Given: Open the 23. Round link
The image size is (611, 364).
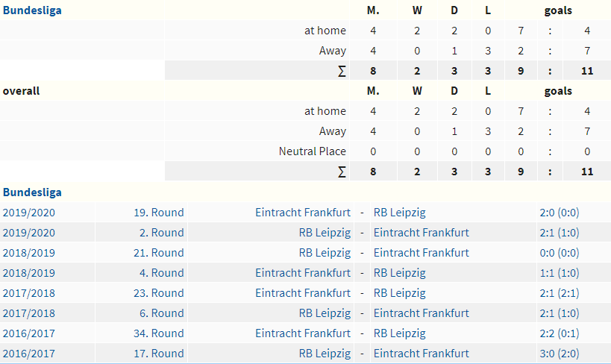Looking at the screenshot, I should pyautogui.click(x=159, y=293).
